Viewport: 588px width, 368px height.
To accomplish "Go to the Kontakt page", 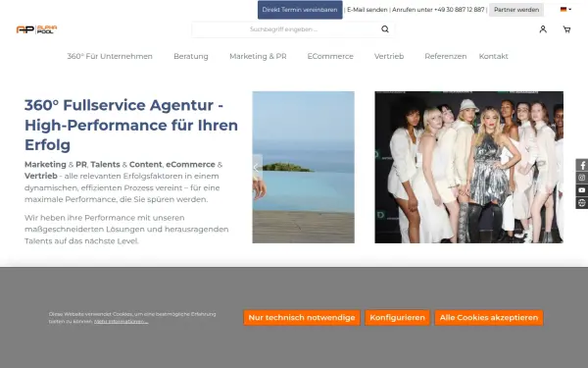I will click(494, 56).
